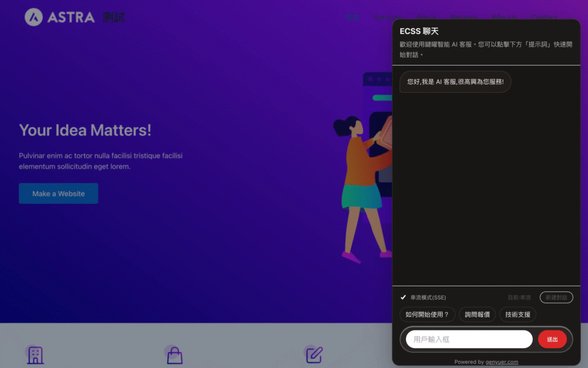Click the Astra logo icon
Viewport: 588px width, 368px height.
click(34, 17)
